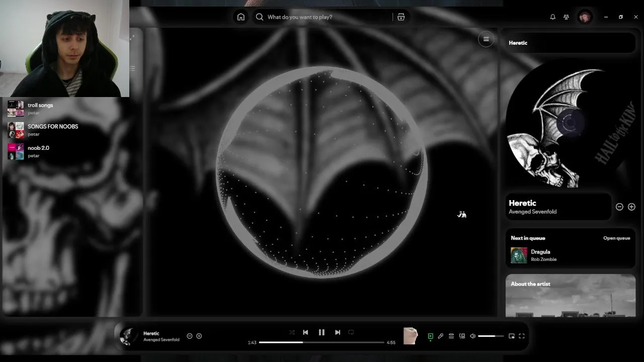Open the Connect to a device icon
This screenshot has height=362, width=644.
(x=462, y=336)
